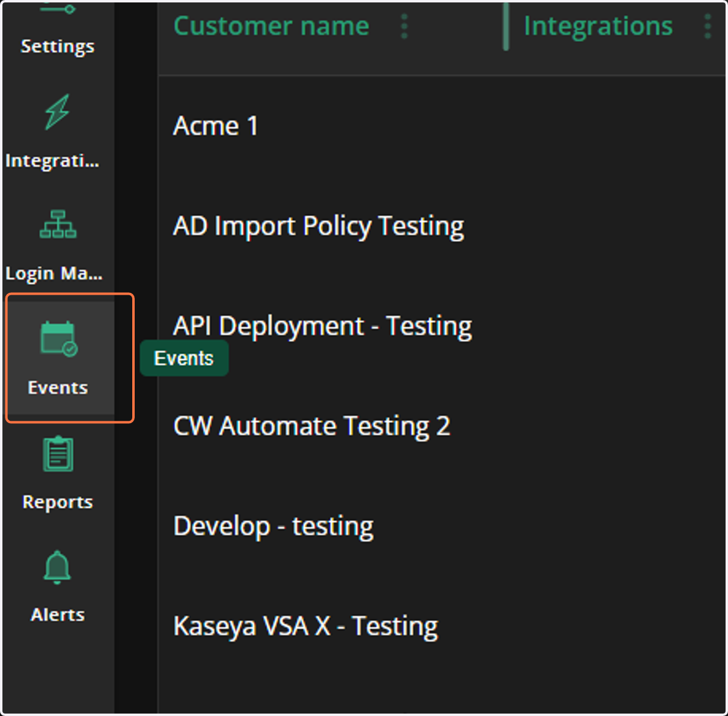The width and height of the screenshot is (728, 716).
Task: Click the Settings slider icon in the sidebar
Action: coord(58,9)
